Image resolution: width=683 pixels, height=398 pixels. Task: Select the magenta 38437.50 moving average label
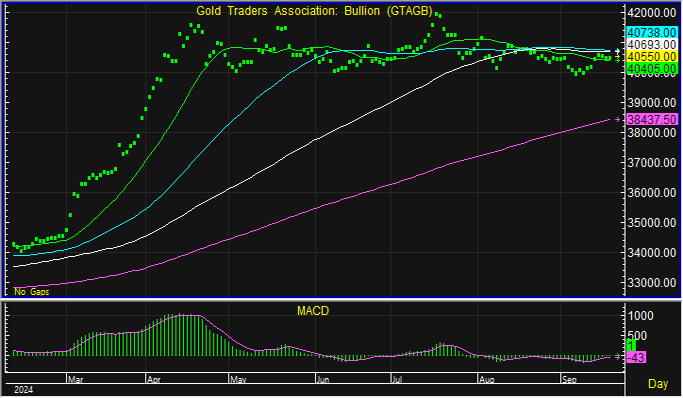[652, 119]
